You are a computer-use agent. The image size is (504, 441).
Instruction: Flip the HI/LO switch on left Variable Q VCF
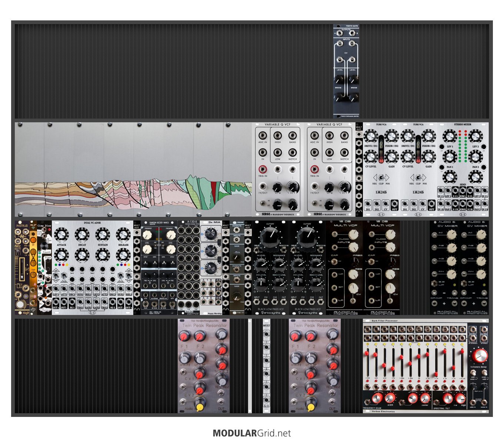(x=263, y=203)
